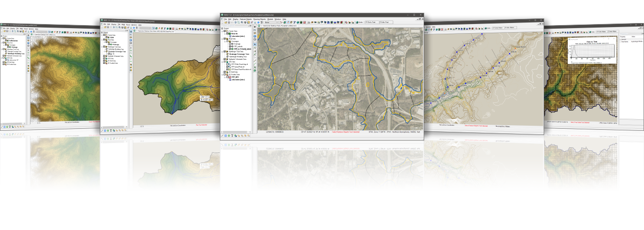Screen dimensions: 644x230
Task: Open the Display menu in center WMS window
Action: [236, 19]
